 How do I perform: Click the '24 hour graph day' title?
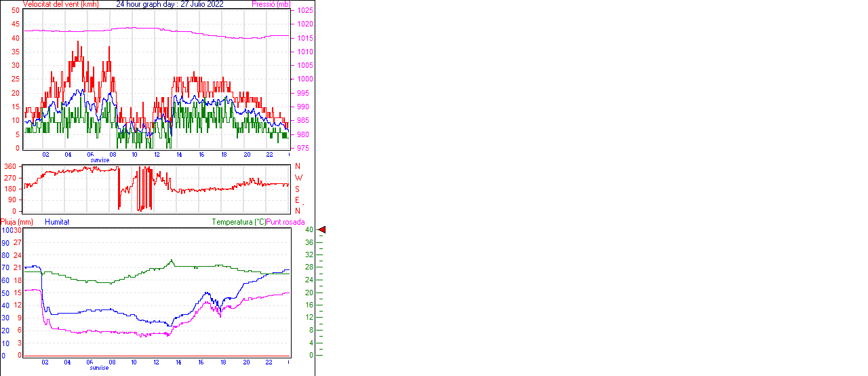click(170, 4)
